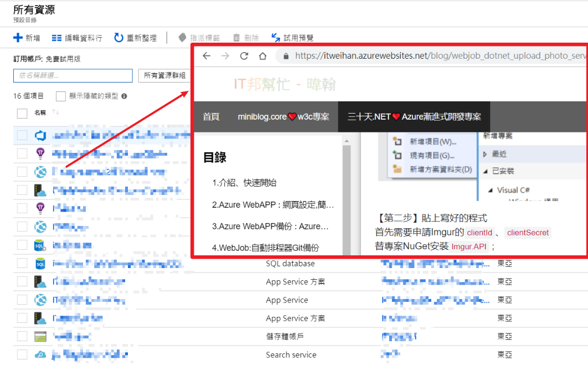Open the 首頁 nav tab
The width and height of the screenshot is (588, 370).
pos(211,117)
